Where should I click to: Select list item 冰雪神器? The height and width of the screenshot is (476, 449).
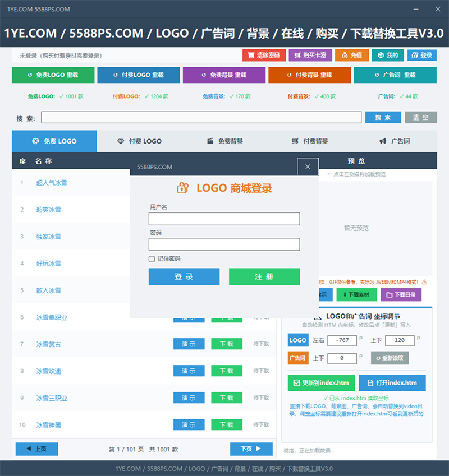click(49, 424)
